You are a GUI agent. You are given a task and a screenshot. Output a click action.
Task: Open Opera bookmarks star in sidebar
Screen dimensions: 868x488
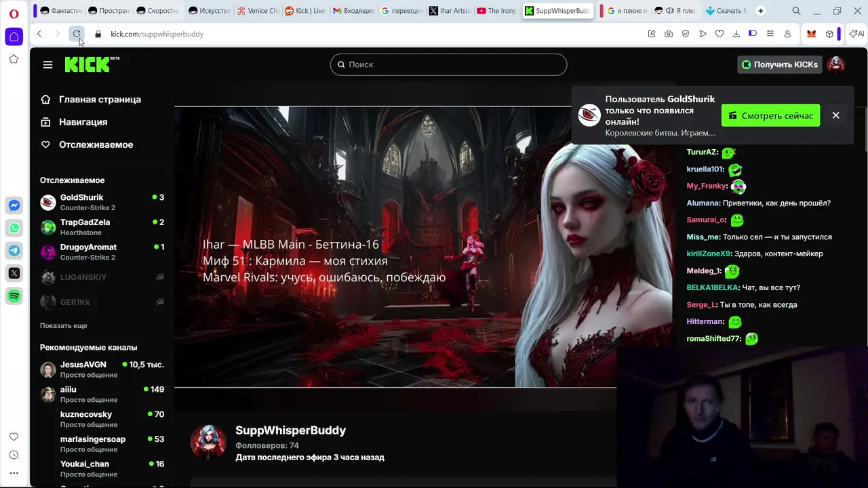(14, 59)
